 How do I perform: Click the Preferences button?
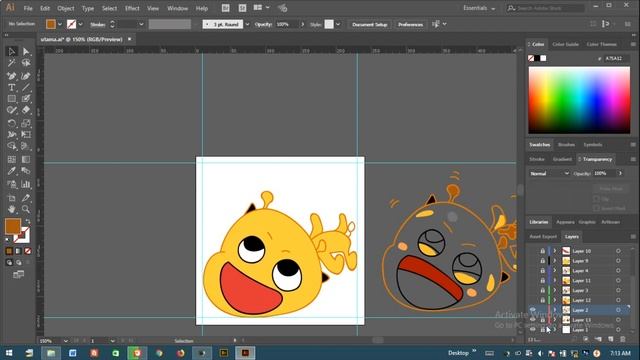(x=411, y=24)
